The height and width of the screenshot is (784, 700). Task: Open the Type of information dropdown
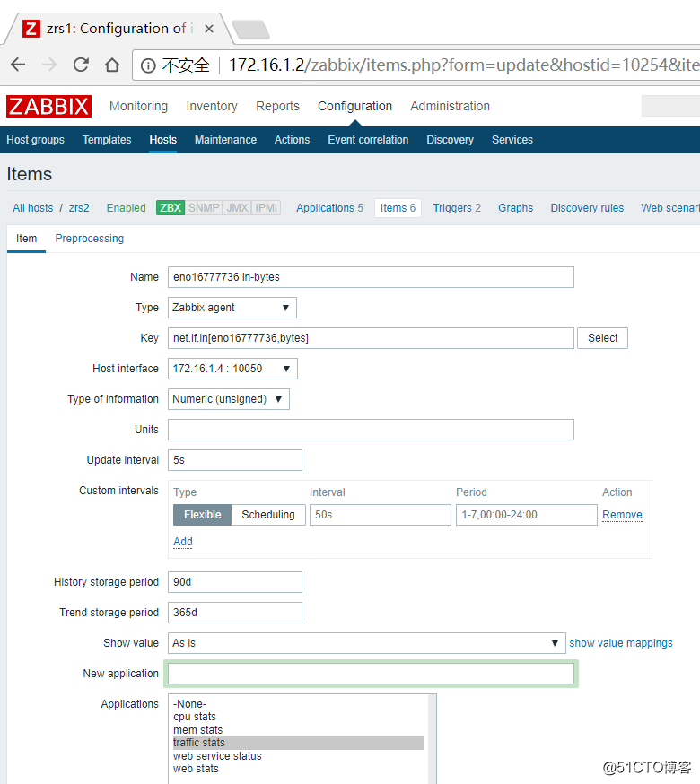(x=229, y=399)
